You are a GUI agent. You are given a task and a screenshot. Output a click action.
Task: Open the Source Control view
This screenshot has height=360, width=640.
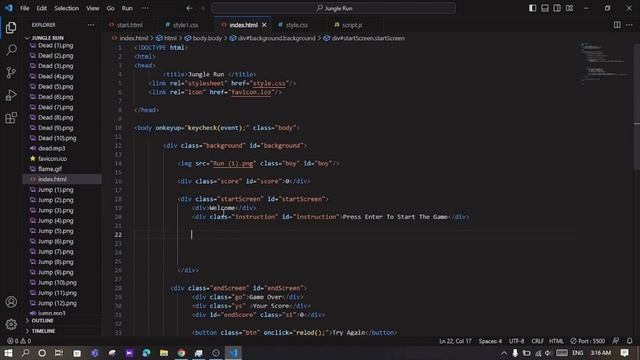click(x=11, y=73)
